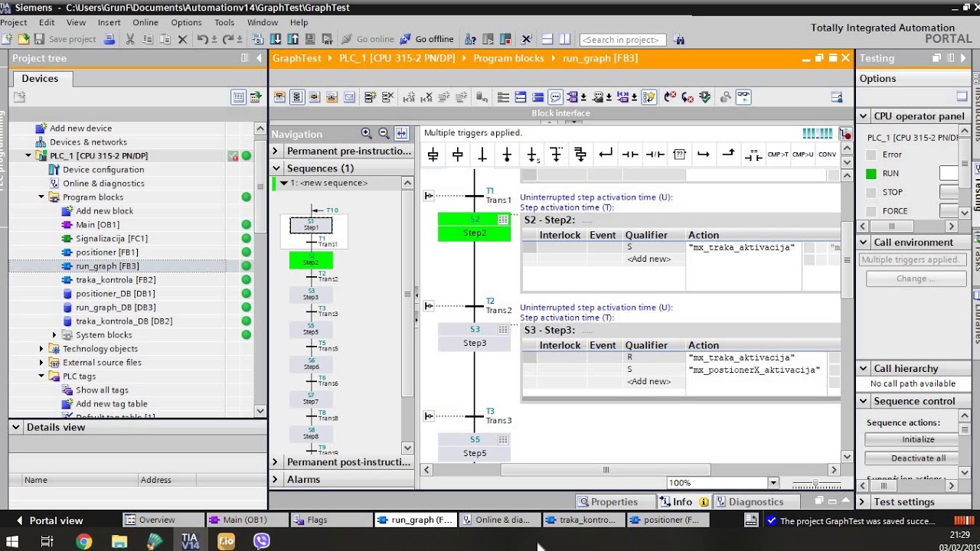The width and height of the screenshot is (980, 551).
Task: Click the monitoring on/off glasses icon
Action: click(743, 97)
